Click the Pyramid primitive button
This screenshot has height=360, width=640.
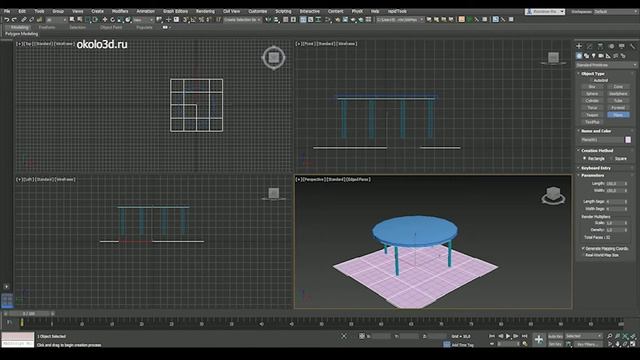click(618, 108)
